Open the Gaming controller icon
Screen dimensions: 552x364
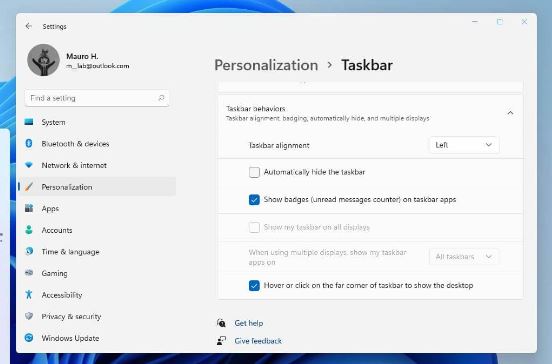[x=29, y=273]
